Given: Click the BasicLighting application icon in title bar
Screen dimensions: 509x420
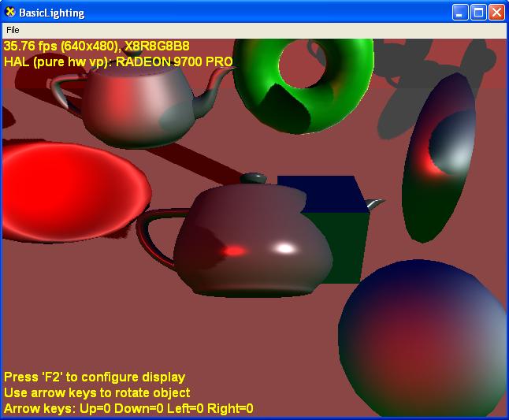Looking at the screenshot, I should (10, 13).
